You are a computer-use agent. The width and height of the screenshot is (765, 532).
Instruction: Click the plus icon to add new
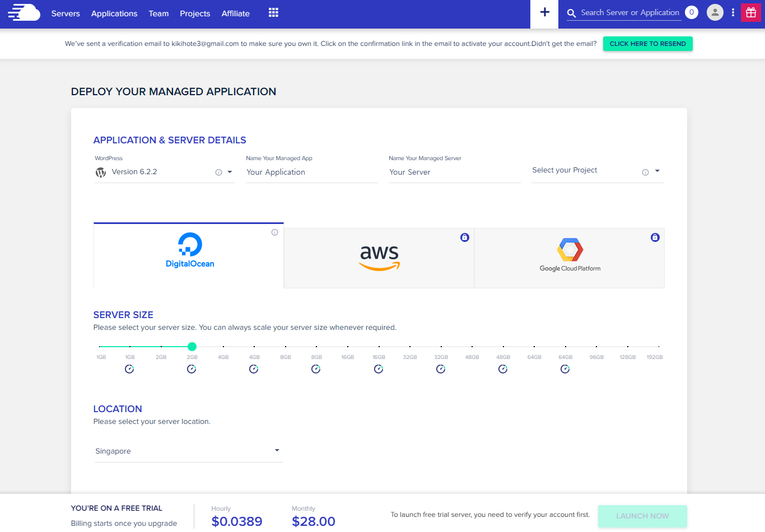[544, 12]
